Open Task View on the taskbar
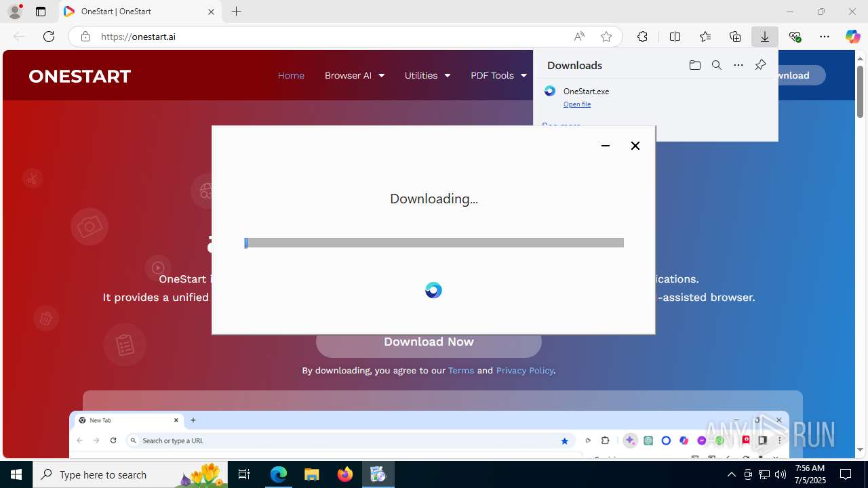 click(x=244, y=474)
